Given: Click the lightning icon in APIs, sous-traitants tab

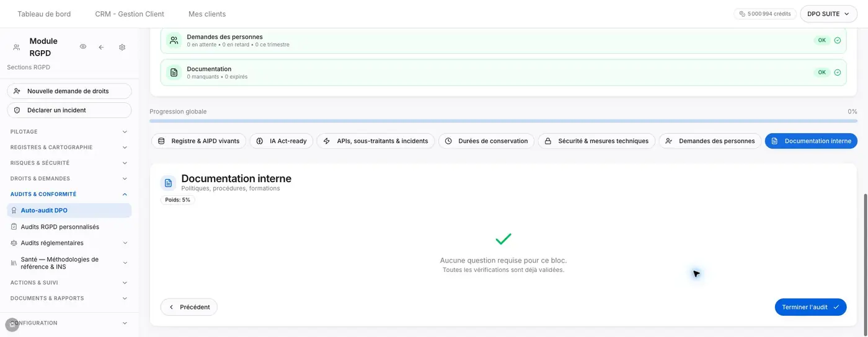Looking at the screenshot, I should [x=327, y=141].
